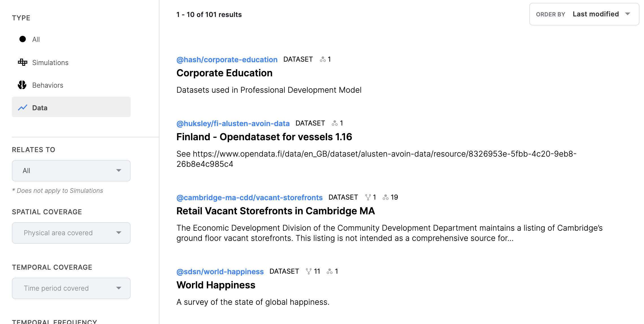Click the @cambridge-ma-cdd/vacant-storefronts link
This screenshot has width=644, height=324.
point(249,198)
